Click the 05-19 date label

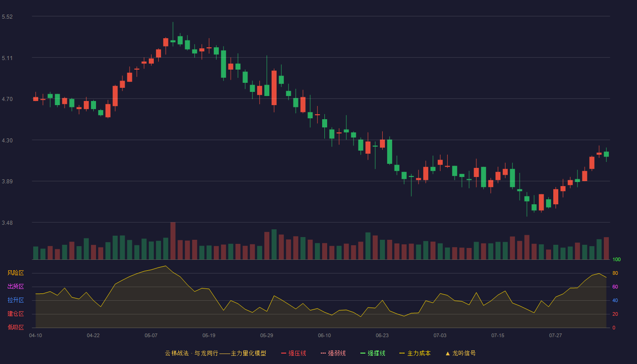click(x=209, y=335)
